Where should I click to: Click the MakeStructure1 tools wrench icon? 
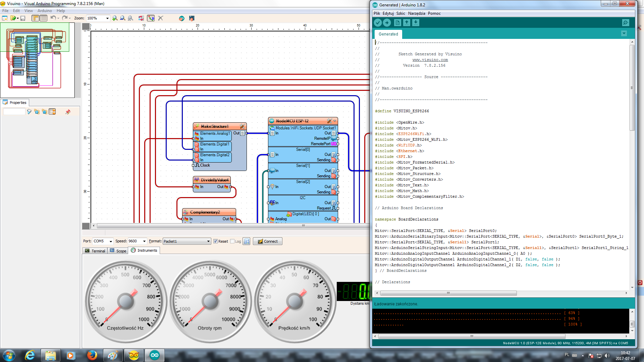coord(242,126)
